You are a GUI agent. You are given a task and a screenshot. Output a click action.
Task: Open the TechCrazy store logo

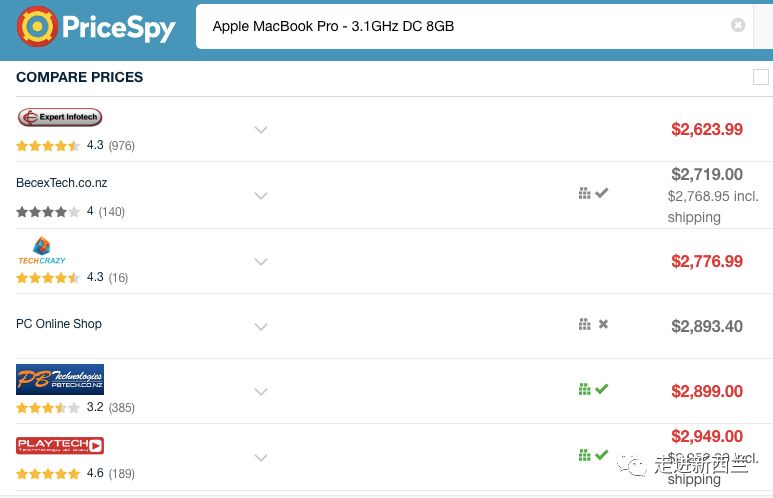click(x=42, y=250)
